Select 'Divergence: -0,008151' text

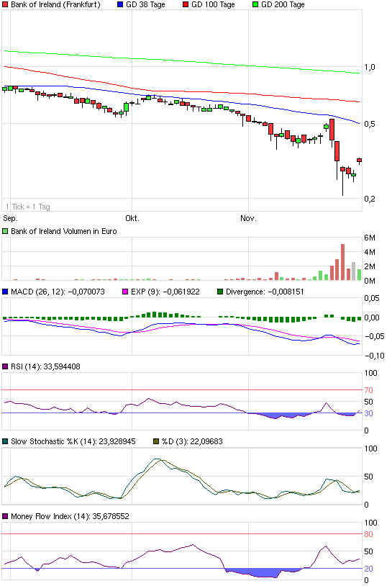(x=265, y=292)
